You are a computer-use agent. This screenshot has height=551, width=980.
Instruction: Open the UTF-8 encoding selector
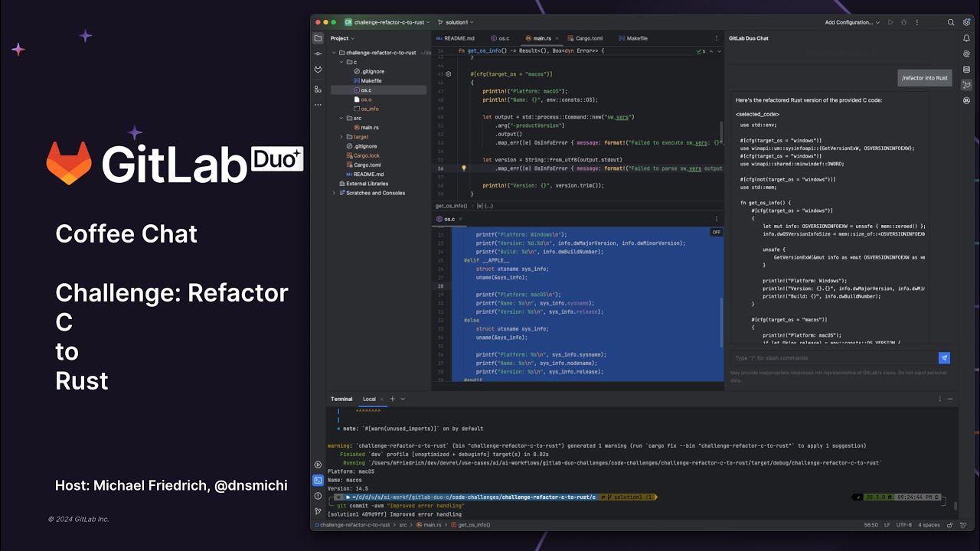903,525
